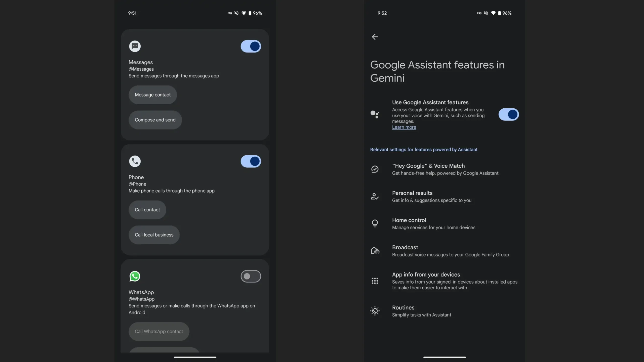Screen dimensions: 644x362
Task: Tap "Get info & suggestions specific to you"
Action: point(432,200)
